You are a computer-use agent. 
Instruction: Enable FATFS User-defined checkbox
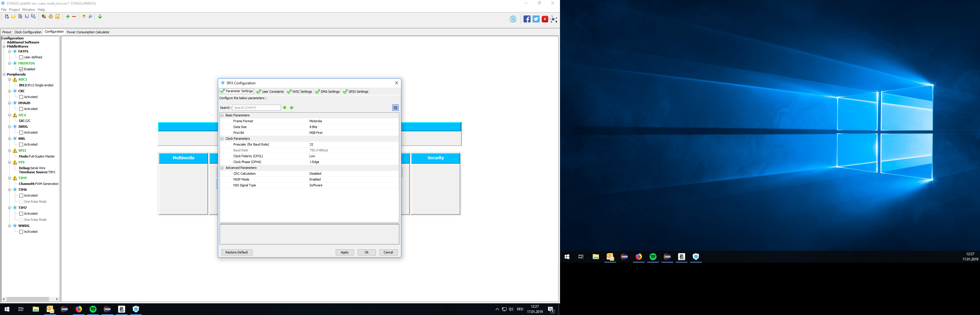[21, 57]
